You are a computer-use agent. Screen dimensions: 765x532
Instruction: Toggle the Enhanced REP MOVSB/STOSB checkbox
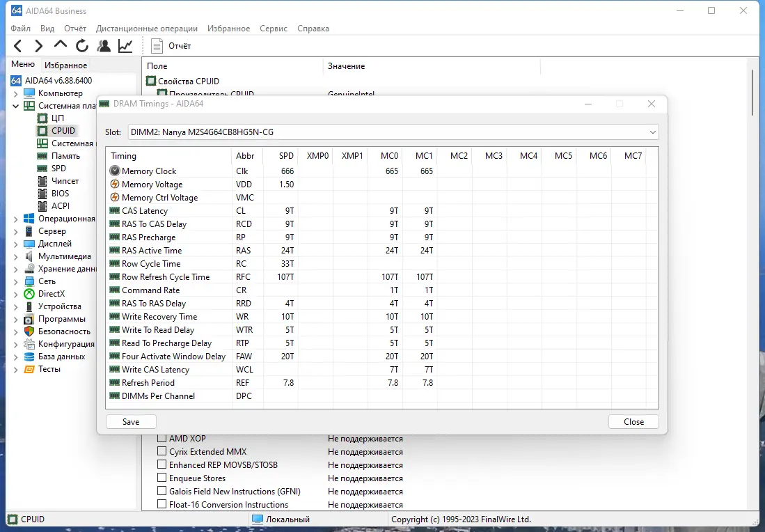[x=161, y=464]
